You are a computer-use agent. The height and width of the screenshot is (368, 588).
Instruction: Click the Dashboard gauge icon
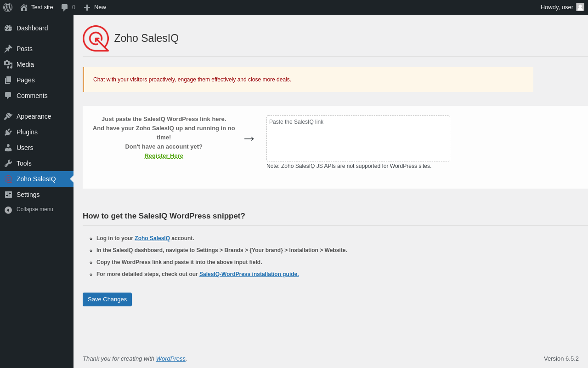(x=8, y=28)
